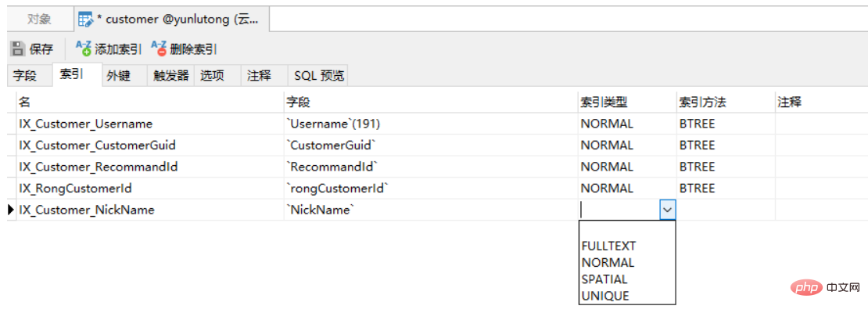Select NORMAL option in the dropdown list
Screen dimensions: 868x313
pyautogui.click(x=608, y=262)
